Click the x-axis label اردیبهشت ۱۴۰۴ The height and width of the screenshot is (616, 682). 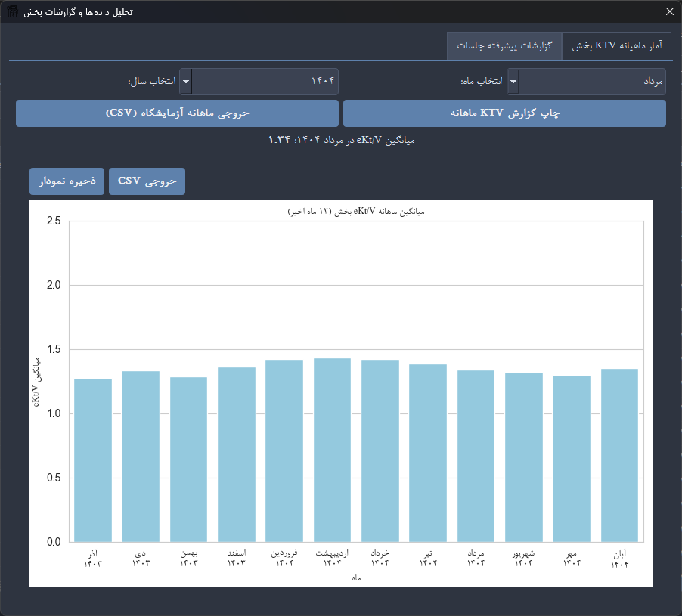tap(332, 559)
